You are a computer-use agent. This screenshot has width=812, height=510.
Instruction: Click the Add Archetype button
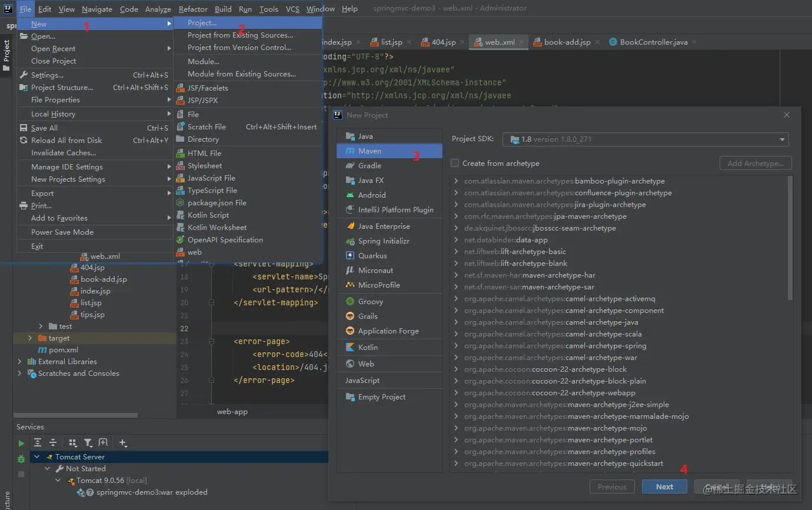click(x=756, y=163)
